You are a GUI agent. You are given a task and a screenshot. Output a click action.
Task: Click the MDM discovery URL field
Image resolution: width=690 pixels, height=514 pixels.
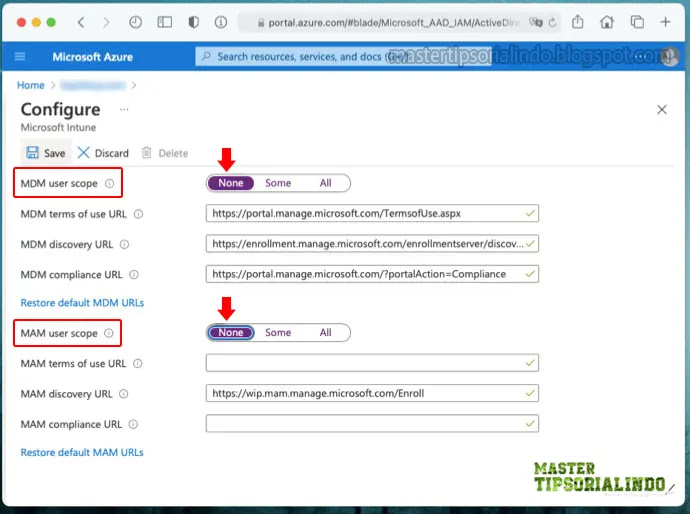372,244
